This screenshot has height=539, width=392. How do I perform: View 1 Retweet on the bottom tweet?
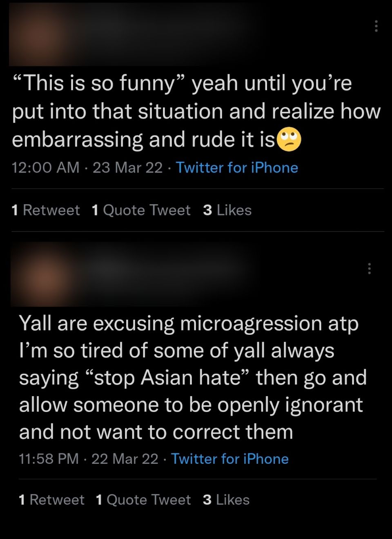51,500
